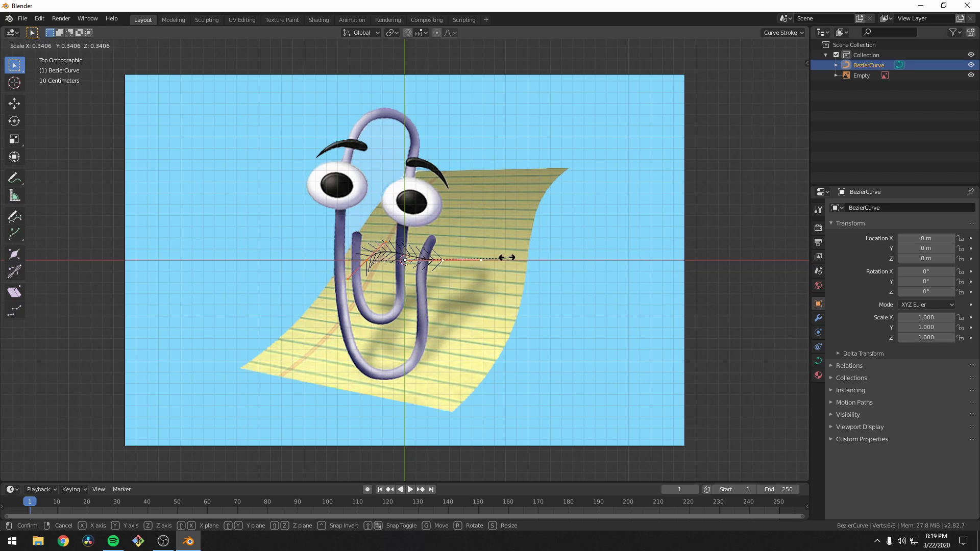The image size is (980, 551).
Task: Open the Physics Properties tab
Action: coord(818,346)
